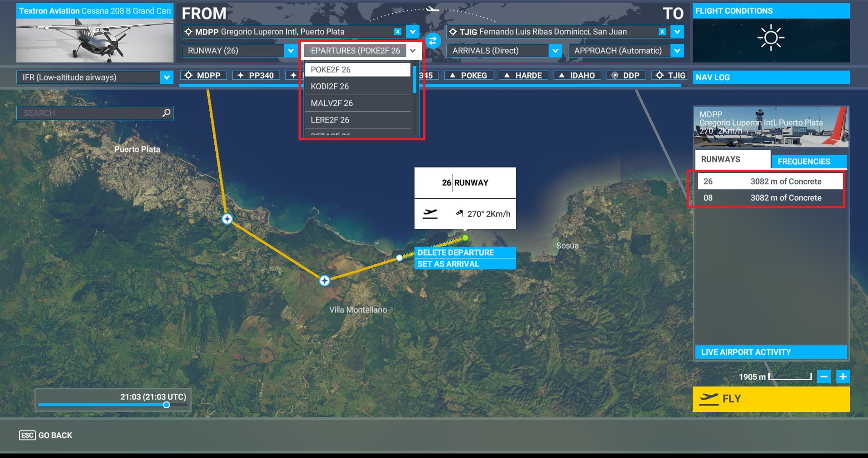The width and height of the screenshot is (868, 458).
Task: Click the map zoom-in plus icon
Action: click(x=843, y=376)
